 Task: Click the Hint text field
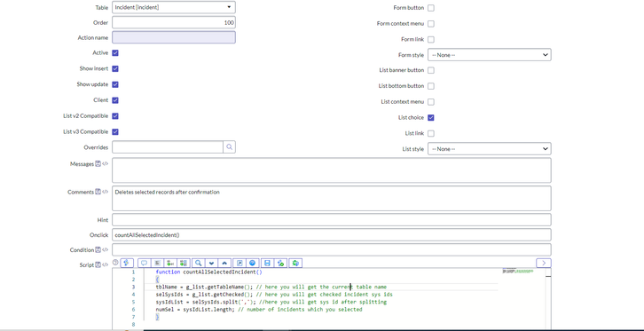pyautogui.click(x=332, y=220)
